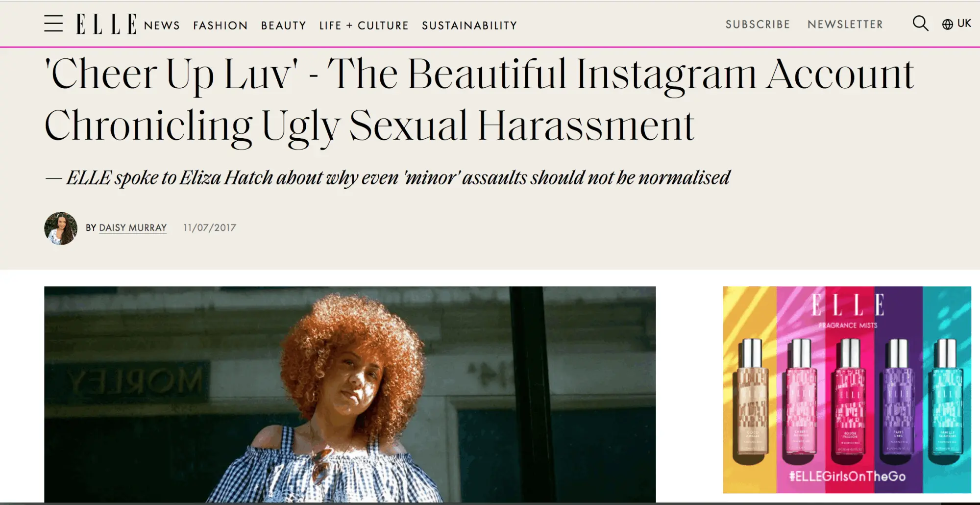This screenshot has width=980, height=505.
Task: Click the ELLE logo
Action: pyautogui.click(x=106, y=24)
